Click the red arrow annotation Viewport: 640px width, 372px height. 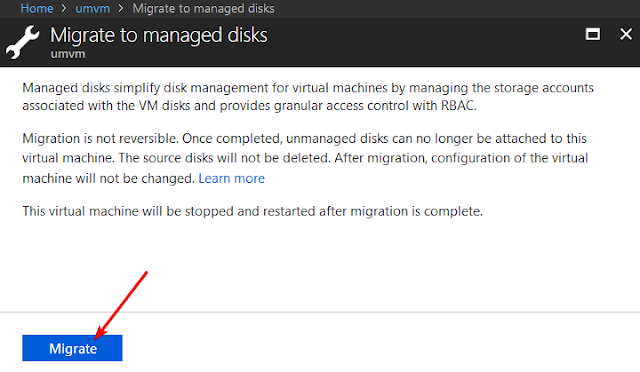[121, 305]
